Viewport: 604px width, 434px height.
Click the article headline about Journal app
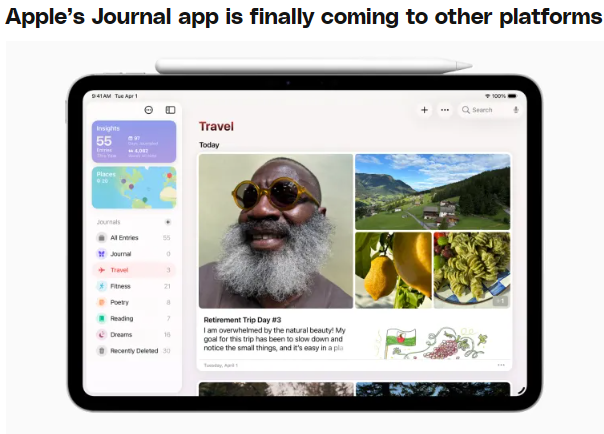(304, 17)
